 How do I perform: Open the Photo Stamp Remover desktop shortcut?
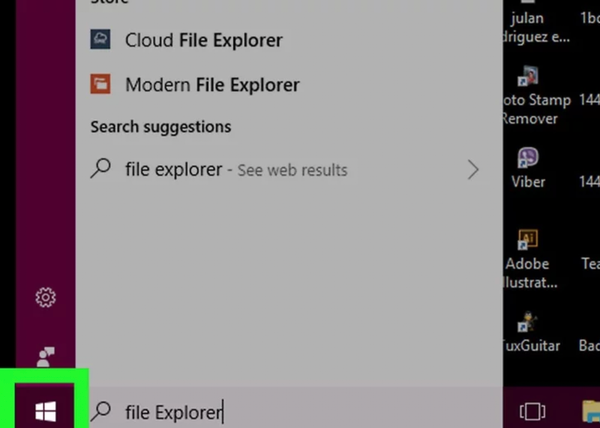(x=527, y=78)
